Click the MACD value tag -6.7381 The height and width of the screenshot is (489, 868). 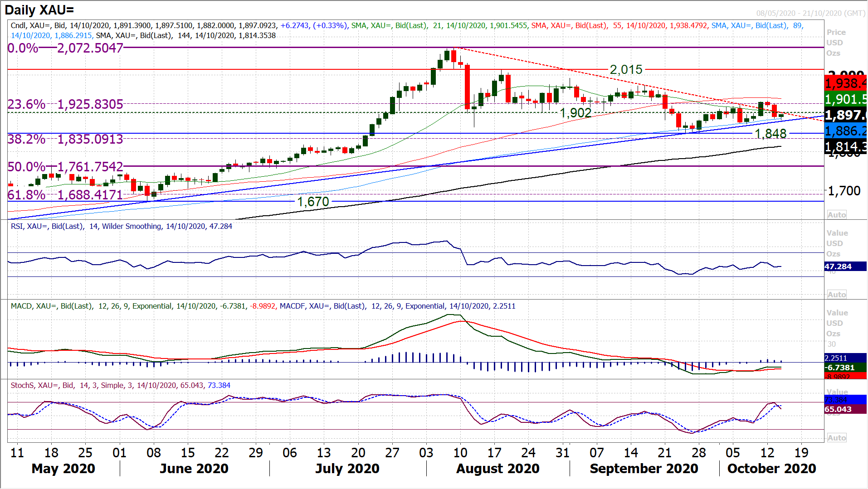(x=845, y=368)
